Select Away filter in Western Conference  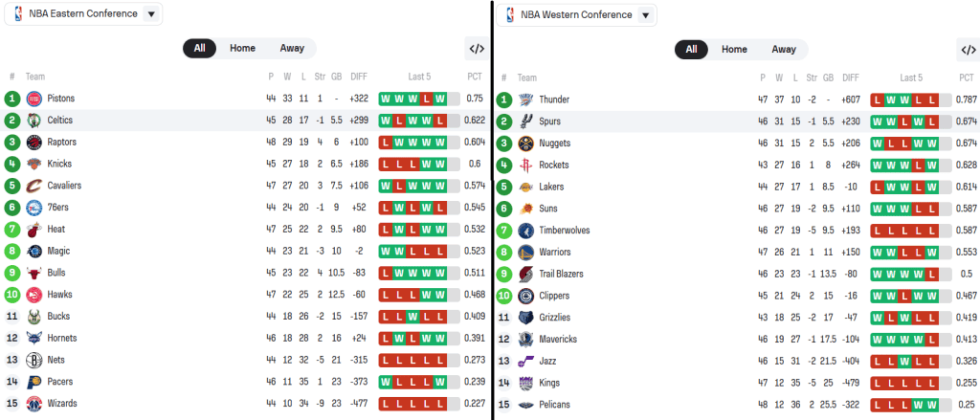[784, 50]
